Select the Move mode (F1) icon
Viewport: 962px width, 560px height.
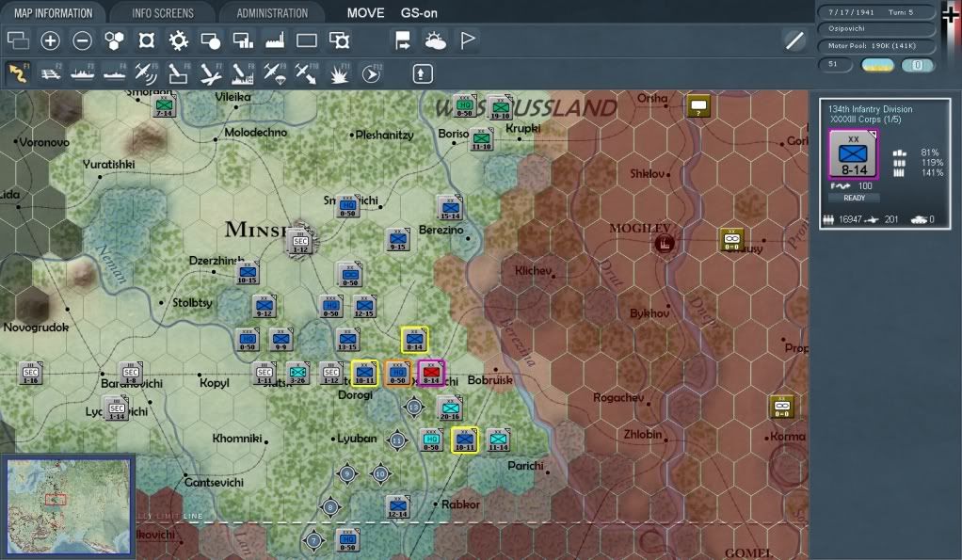click(x=19, y=73)
